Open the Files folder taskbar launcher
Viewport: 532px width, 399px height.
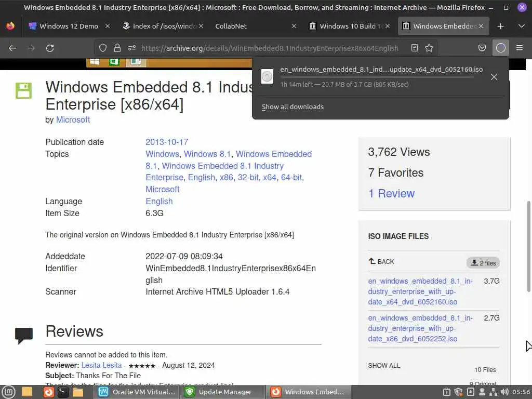click(x=78, y=392)
